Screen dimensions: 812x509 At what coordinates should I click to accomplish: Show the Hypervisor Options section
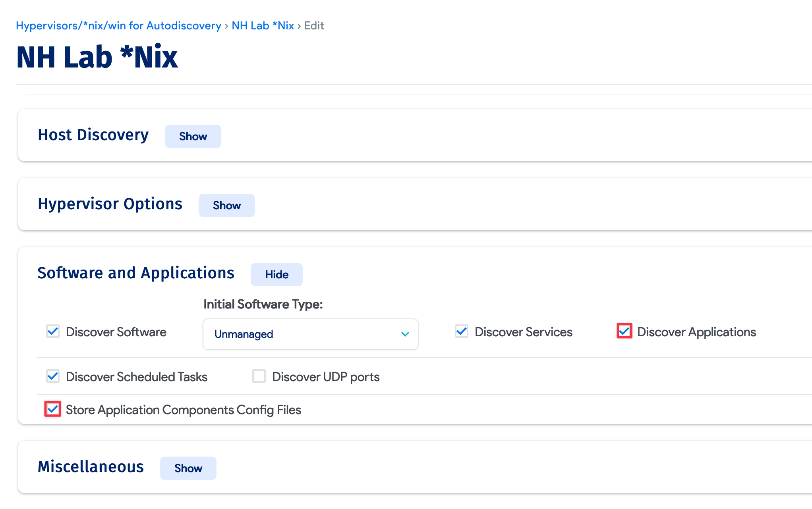(x=226, y=205)
